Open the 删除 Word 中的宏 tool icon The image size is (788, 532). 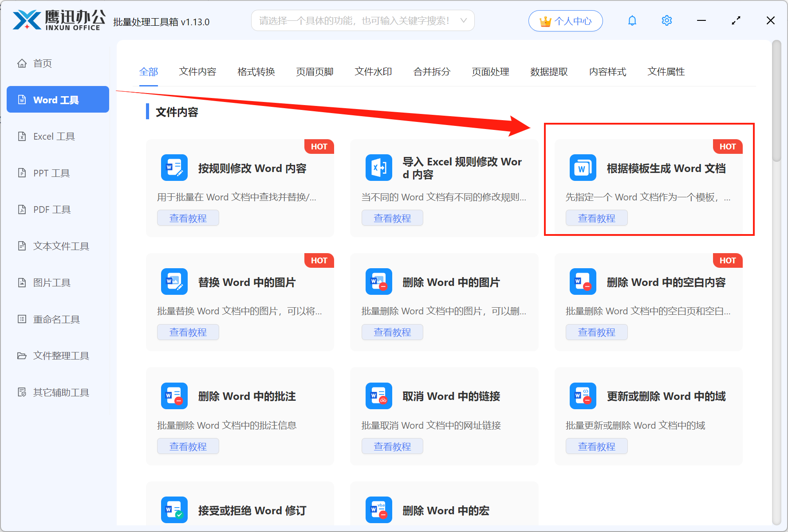click(x=378, y=509)
